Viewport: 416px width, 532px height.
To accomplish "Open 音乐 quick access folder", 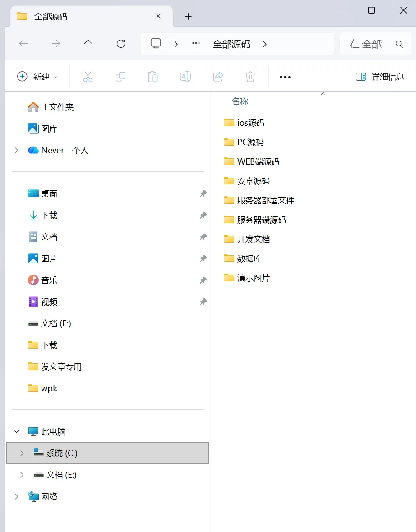I will [42, 280].
